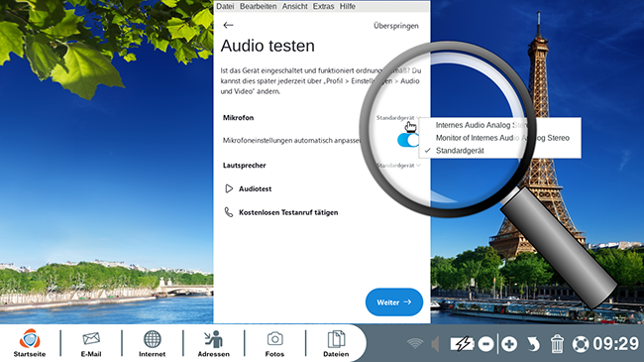Screen dimensions: 644x362
Task: Click the Audiotest play icon
Action: click(229, 188)
